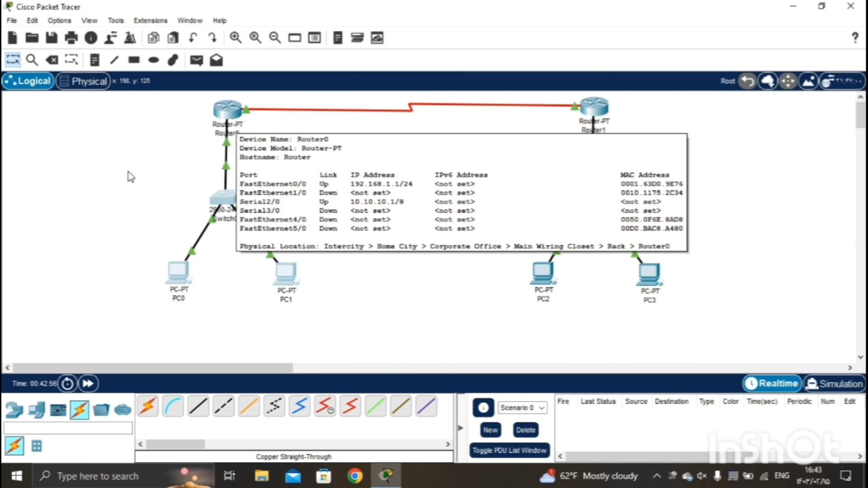Open the Extensions menu

click(151, 20)
